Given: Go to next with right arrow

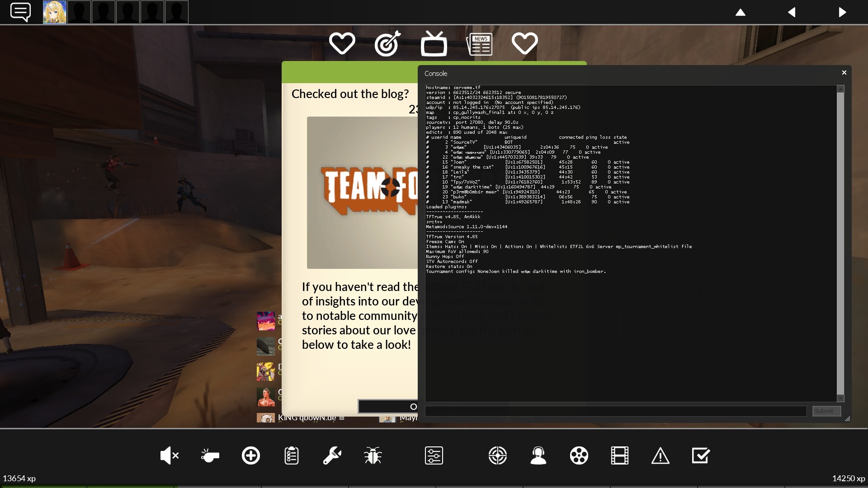Looking at the screenshot, I should (842, 12).
